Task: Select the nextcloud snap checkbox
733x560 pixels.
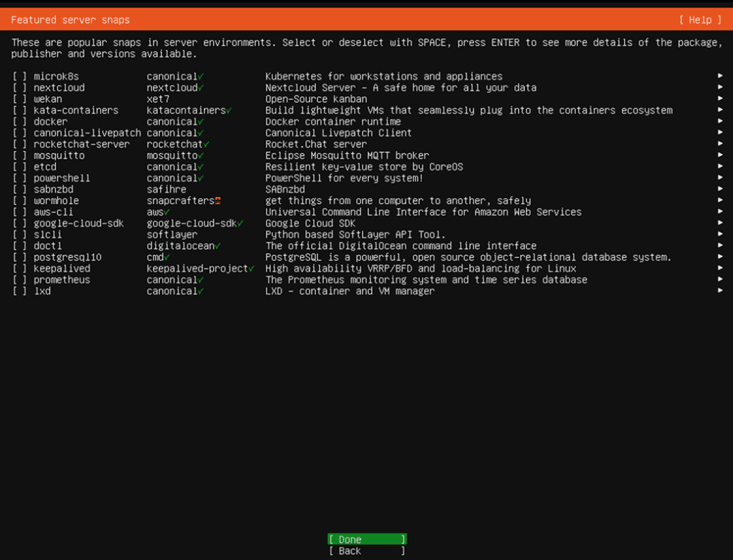Action: tap(19, 87)
